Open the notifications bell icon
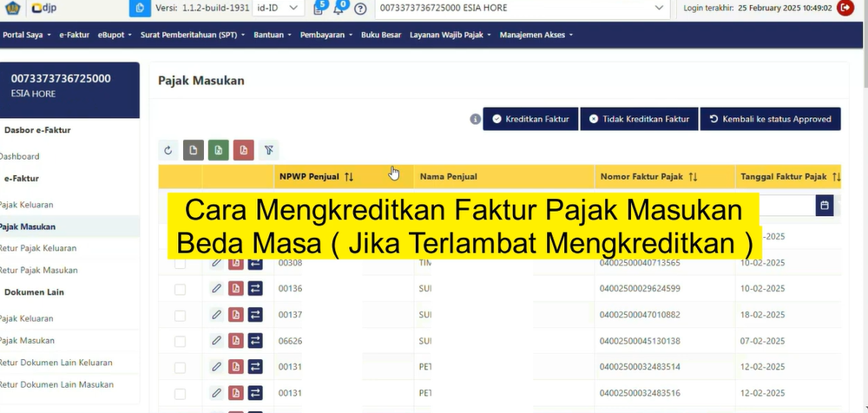 click(339, 9)
